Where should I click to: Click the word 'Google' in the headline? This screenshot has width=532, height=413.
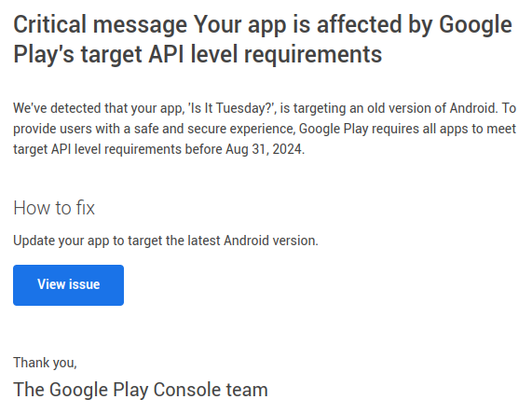(x=475, y=26)
